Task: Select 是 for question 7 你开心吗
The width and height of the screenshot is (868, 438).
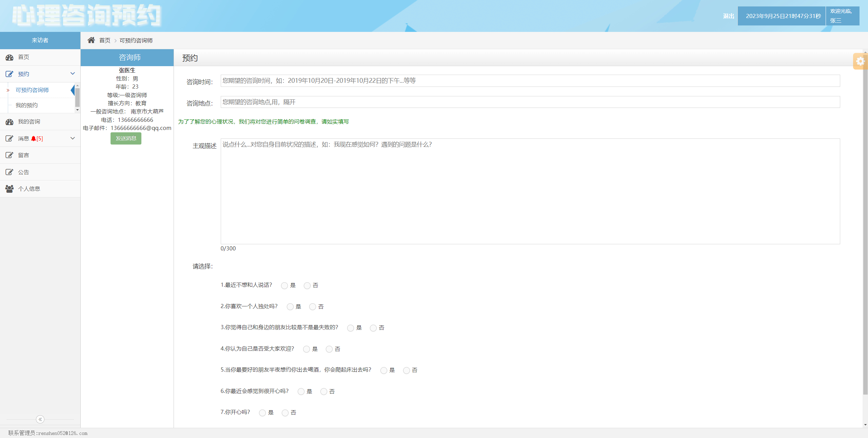Action: 262,413
